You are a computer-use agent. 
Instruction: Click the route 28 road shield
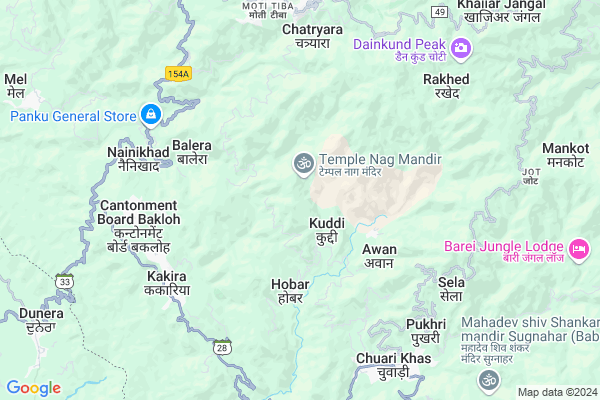[222, 347]
